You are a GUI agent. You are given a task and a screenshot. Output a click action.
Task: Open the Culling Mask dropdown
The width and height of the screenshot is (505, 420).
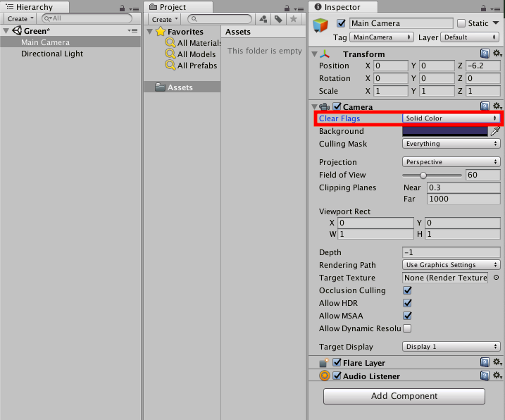pos(451,144)
